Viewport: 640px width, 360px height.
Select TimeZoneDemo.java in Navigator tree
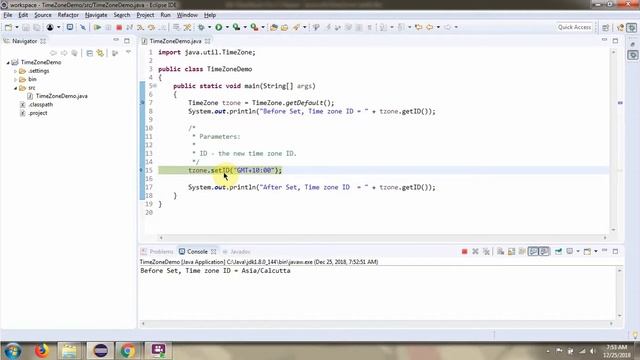point(61,96)
